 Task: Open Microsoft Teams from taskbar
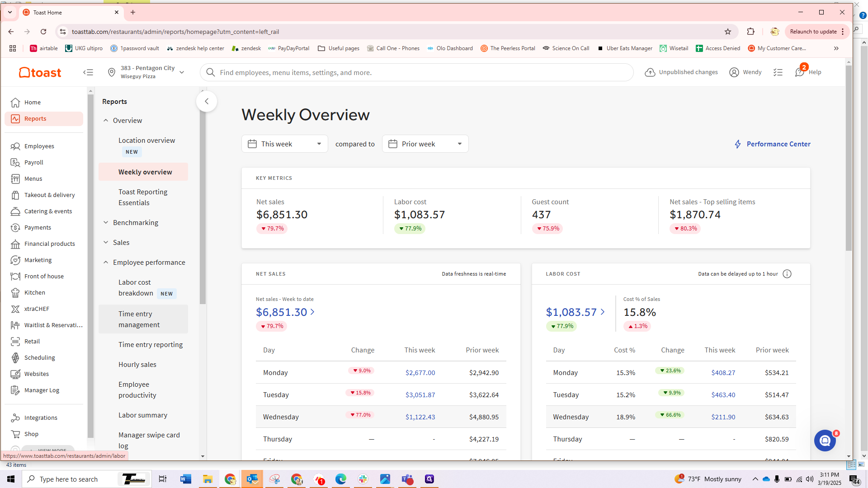(x=407, y=479)
